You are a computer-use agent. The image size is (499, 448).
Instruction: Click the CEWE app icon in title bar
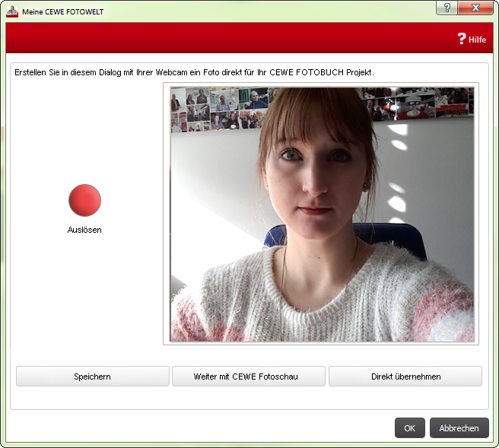click(11, 11)
